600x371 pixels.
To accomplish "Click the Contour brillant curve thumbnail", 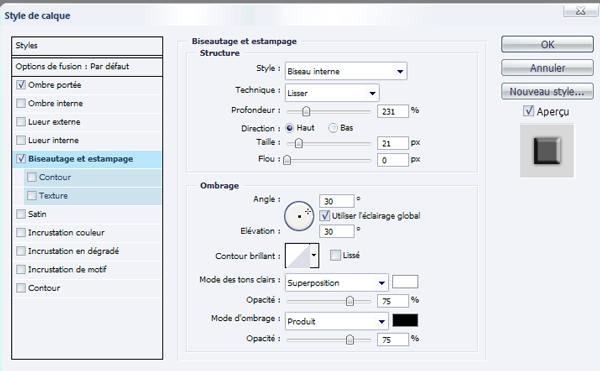I will tap(298, 255).
